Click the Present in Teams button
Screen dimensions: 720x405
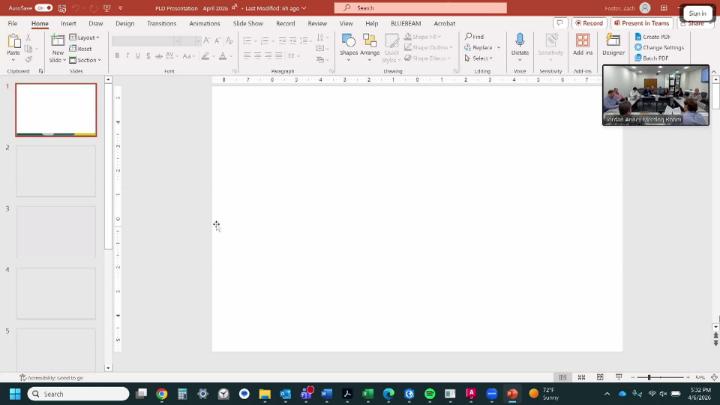tap(642, 23)
